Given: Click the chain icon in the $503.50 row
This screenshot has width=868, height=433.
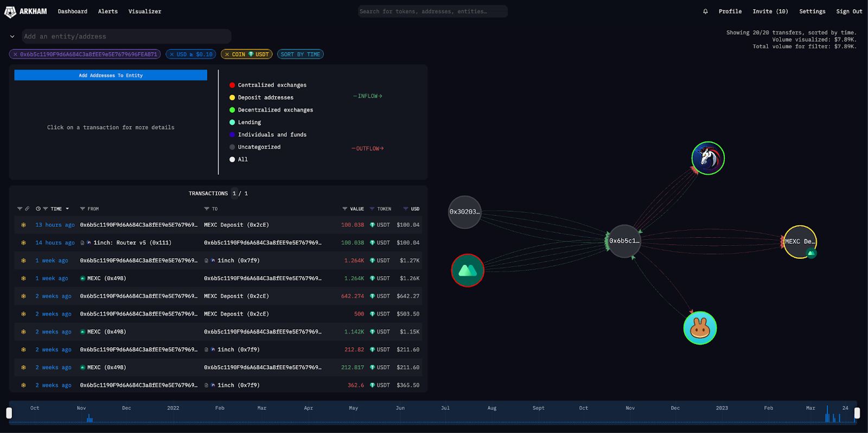Looking at the screenshot, I should click(23, 314).
